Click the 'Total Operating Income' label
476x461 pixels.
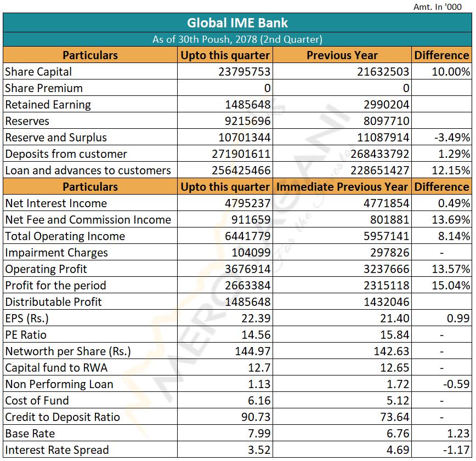point(65,236)
